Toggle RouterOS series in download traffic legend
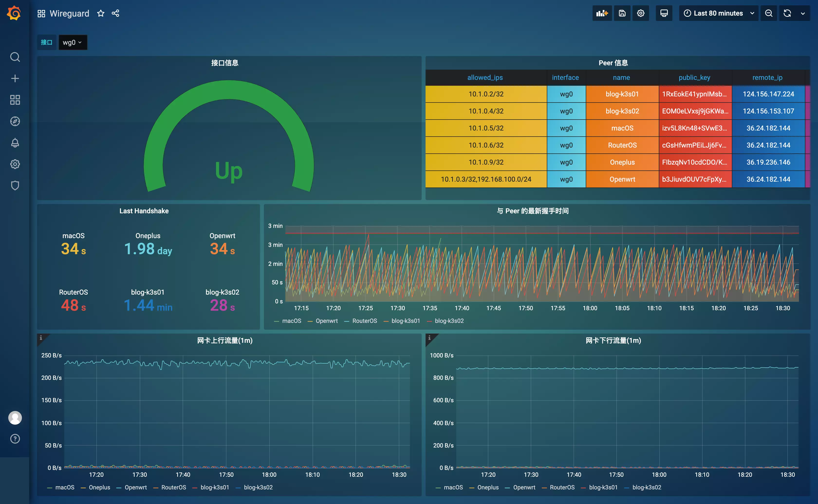This screenshot has width=818, height=504. (562, 487)
